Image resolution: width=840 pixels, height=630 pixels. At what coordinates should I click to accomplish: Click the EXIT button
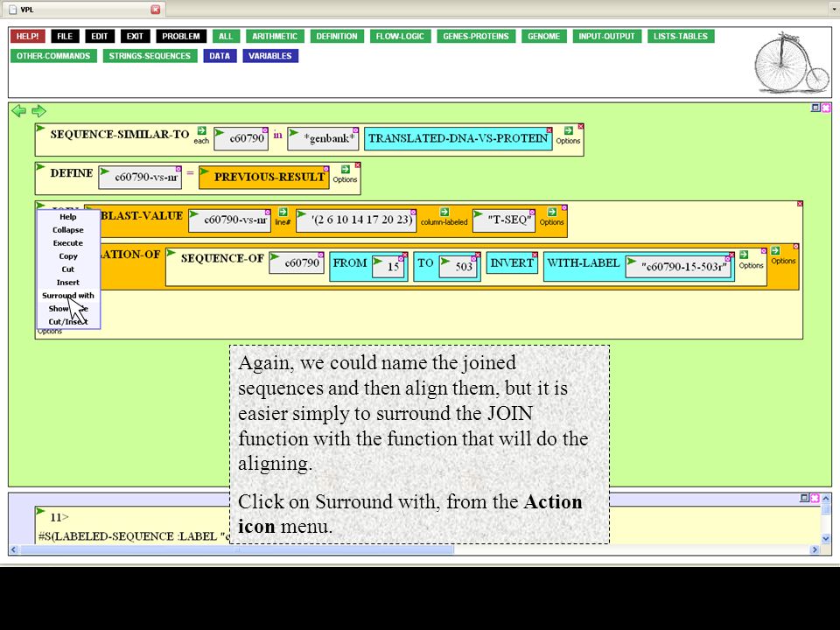tap(135, 37)
